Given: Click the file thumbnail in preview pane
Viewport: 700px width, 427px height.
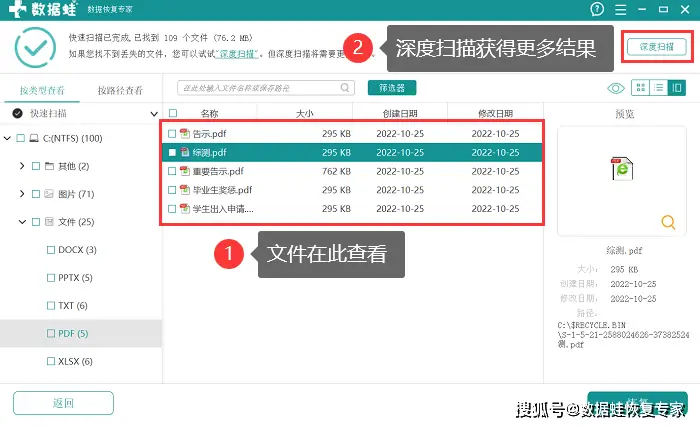Looking at the screenshot, I should coord(622,169).
